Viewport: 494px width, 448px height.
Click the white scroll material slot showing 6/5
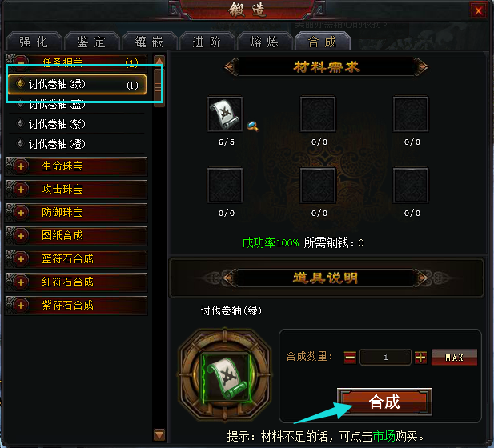pyautogui.click(x=225, y=114)
